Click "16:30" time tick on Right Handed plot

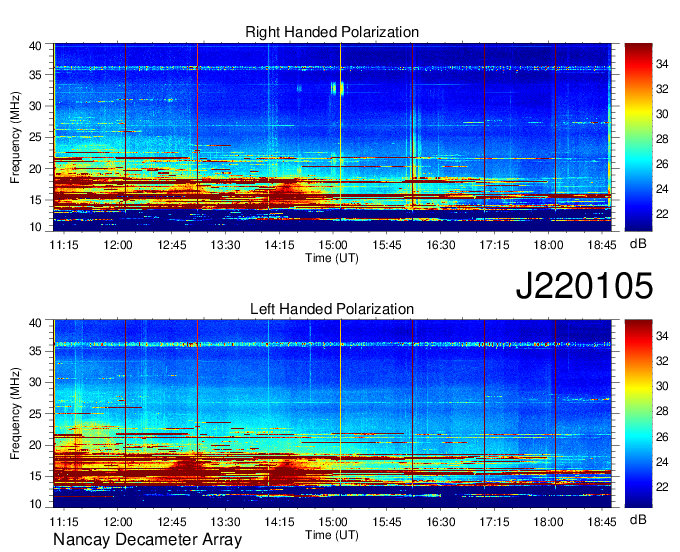click(441, 245)
